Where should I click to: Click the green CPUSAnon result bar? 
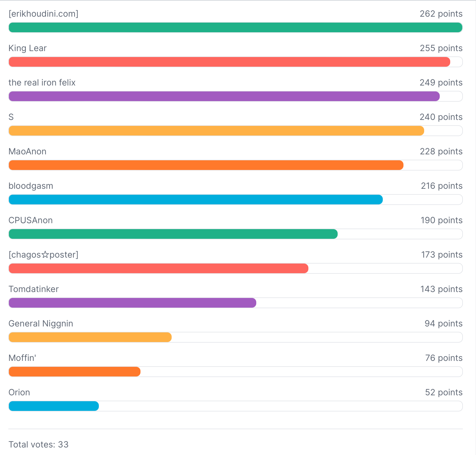[x=173, y=234]
